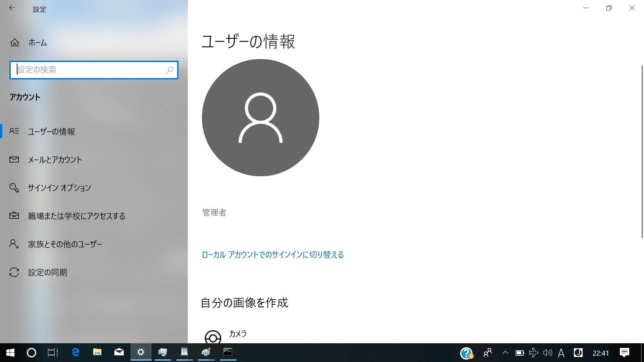
Task: Launch Paint from the taskbar
Action: 206,352
